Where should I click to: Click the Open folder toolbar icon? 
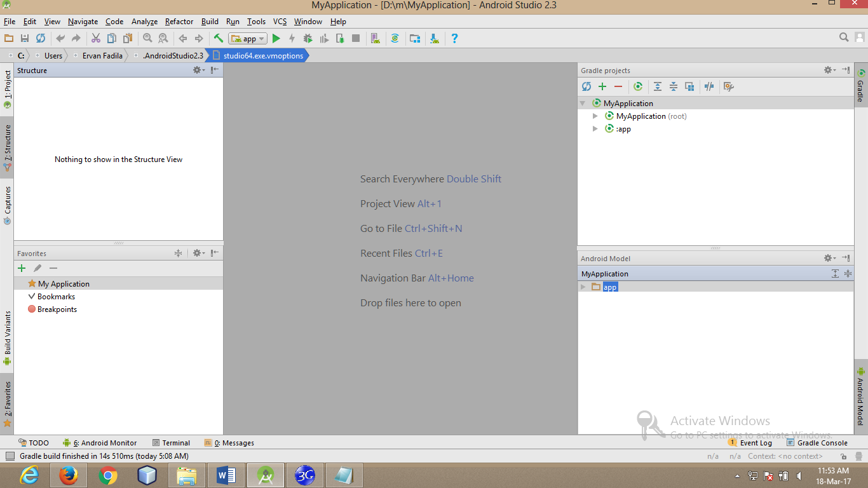(9, 38)
